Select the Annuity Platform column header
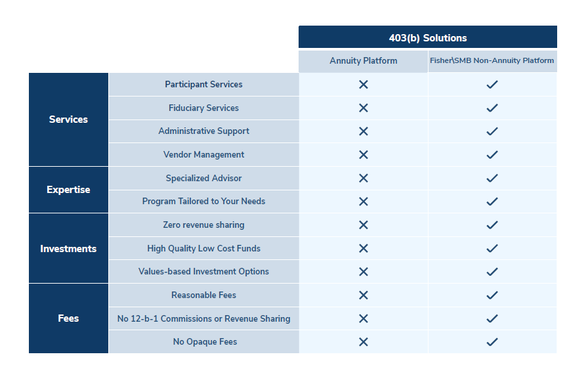 click(364, 61)
